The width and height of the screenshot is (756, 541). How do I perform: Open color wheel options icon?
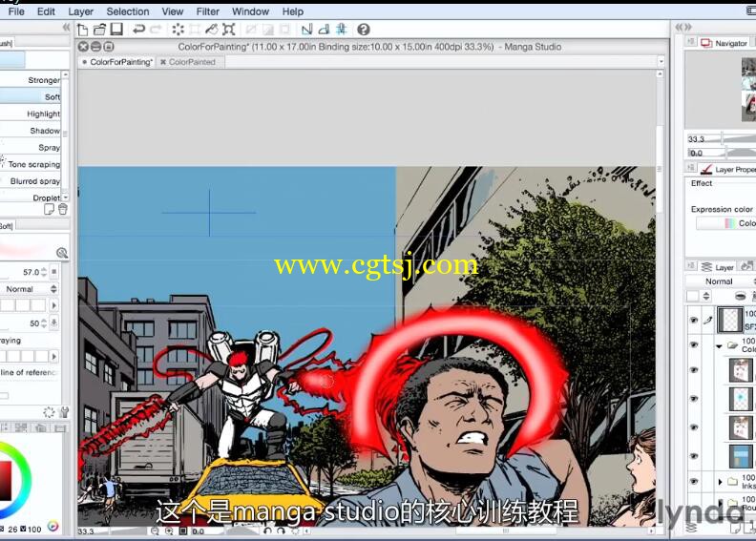(x=53, y=526)
